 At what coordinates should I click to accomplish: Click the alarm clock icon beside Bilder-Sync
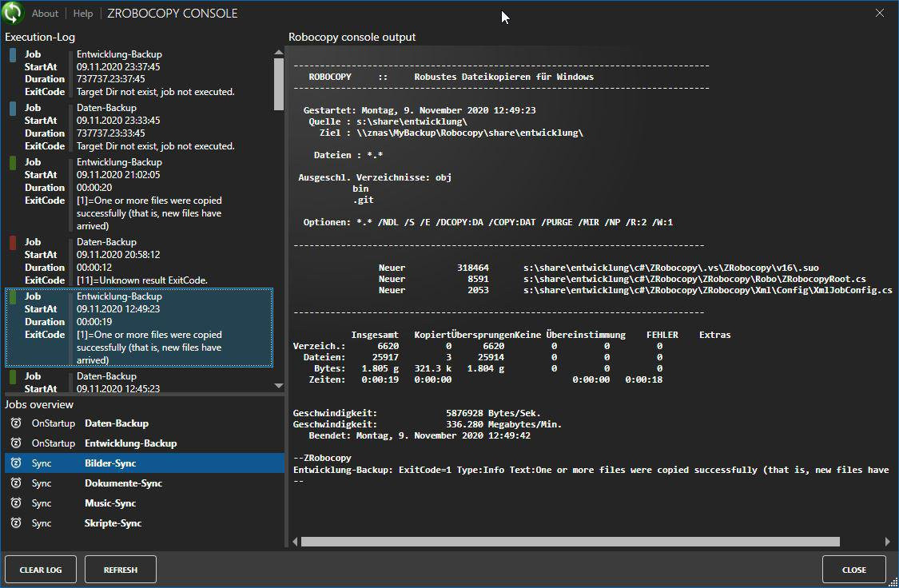(x=16, y=463)
